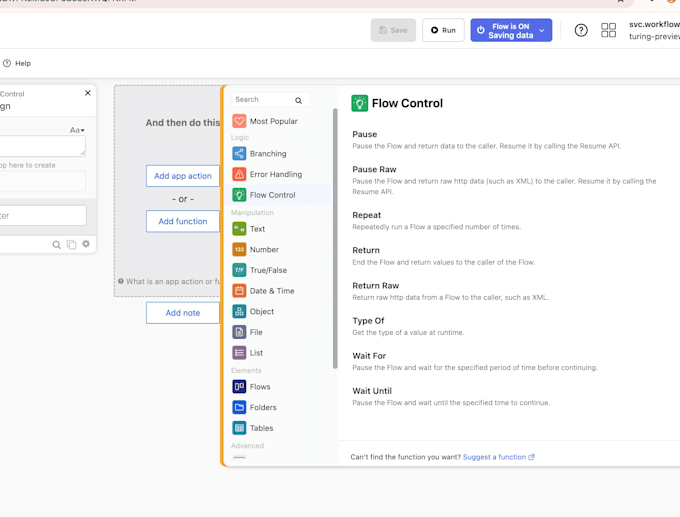Select True/False category label
The image size is (680, 517).
[x=268, y=270]
